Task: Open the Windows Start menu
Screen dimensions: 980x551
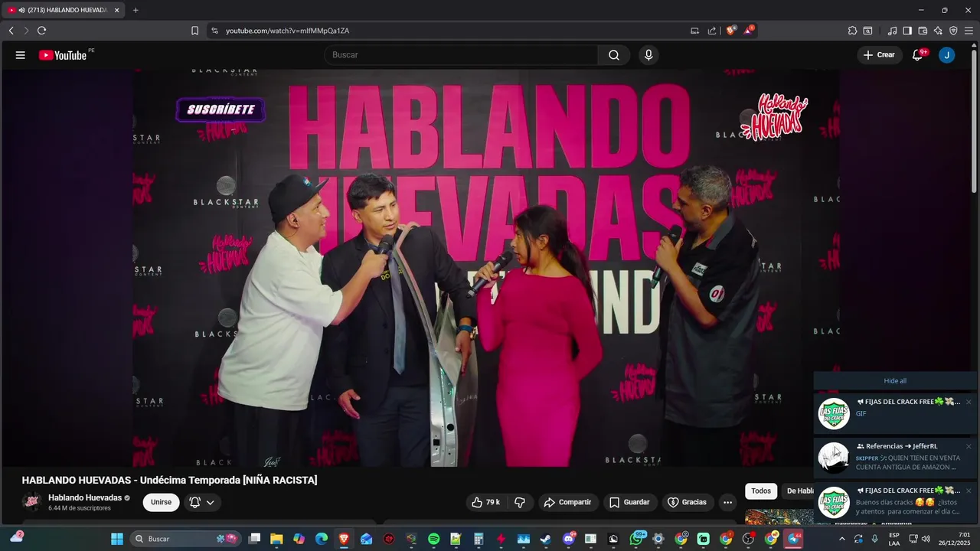Action: (x=117, y=539)
